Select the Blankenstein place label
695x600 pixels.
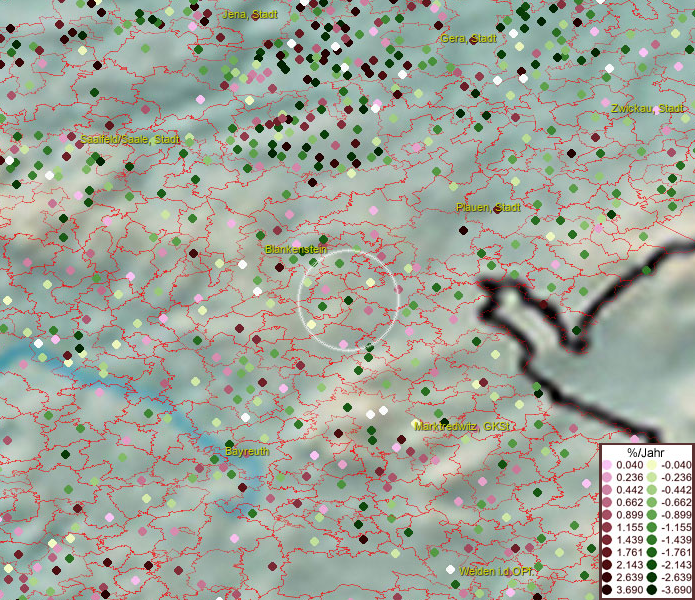pos(297,249)
